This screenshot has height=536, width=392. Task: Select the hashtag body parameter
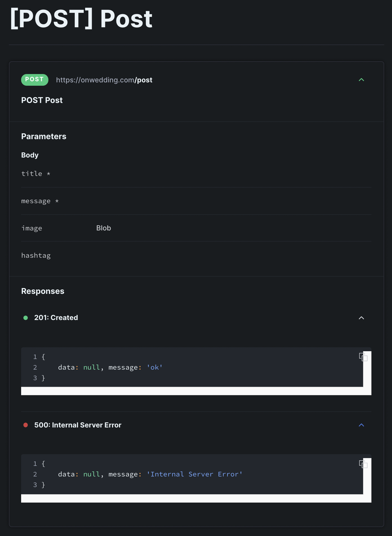point(36,255)
